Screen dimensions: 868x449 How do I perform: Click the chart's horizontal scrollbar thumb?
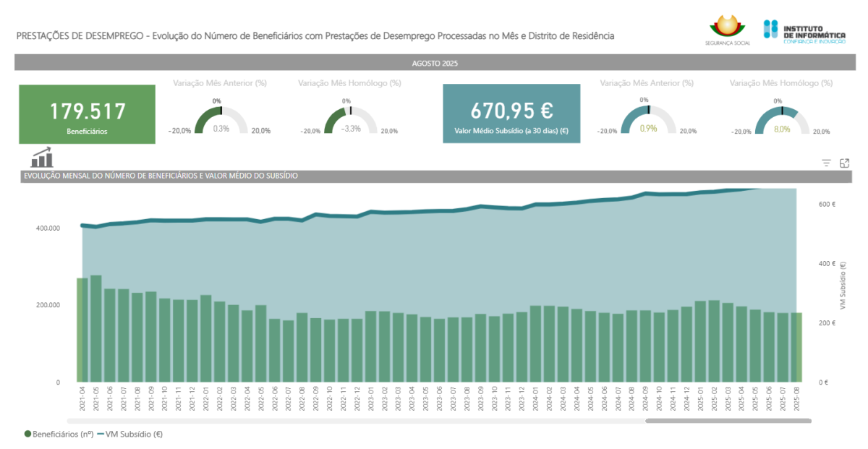coord(728,420)
